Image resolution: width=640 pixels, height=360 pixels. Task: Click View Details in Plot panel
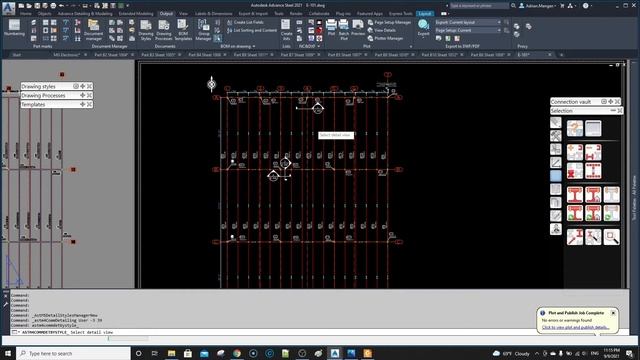pos(381,30)
